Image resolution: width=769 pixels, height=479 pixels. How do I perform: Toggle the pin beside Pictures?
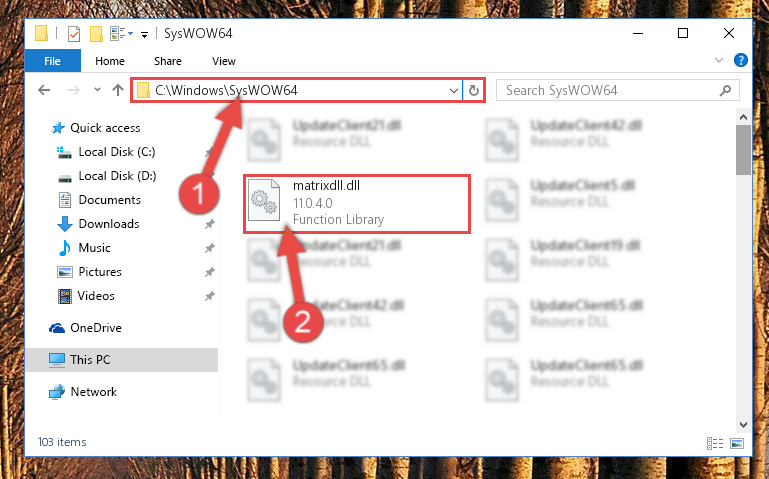pyautogui.click(x=209, y=272)
